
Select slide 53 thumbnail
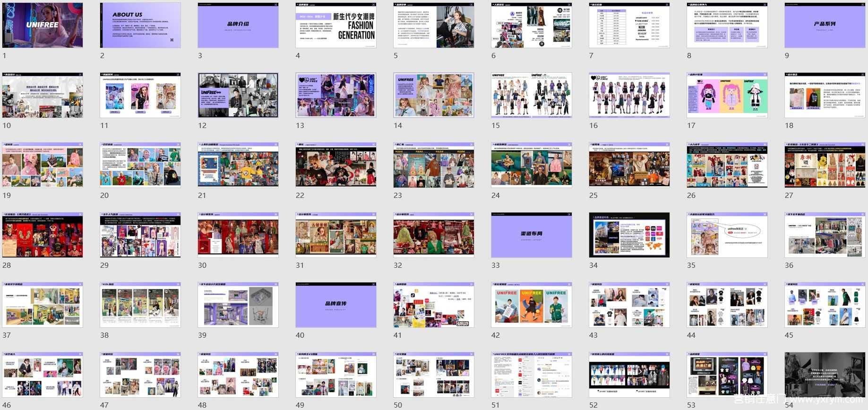coord(727,375)
